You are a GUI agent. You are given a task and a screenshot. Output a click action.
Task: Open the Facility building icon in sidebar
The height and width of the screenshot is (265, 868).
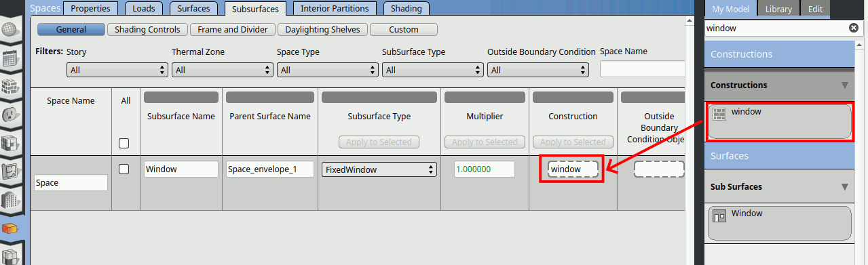coord(10,200)
